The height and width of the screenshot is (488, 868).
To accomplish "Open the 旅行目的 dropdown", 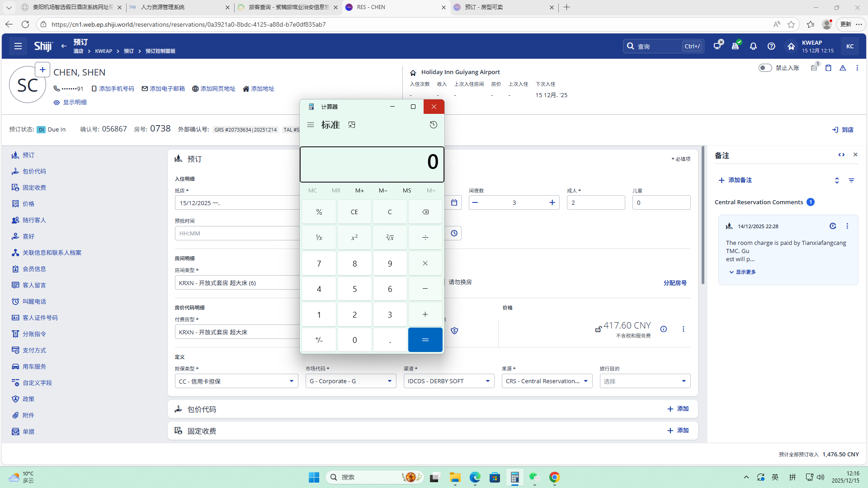I will (x=645, y=381).
